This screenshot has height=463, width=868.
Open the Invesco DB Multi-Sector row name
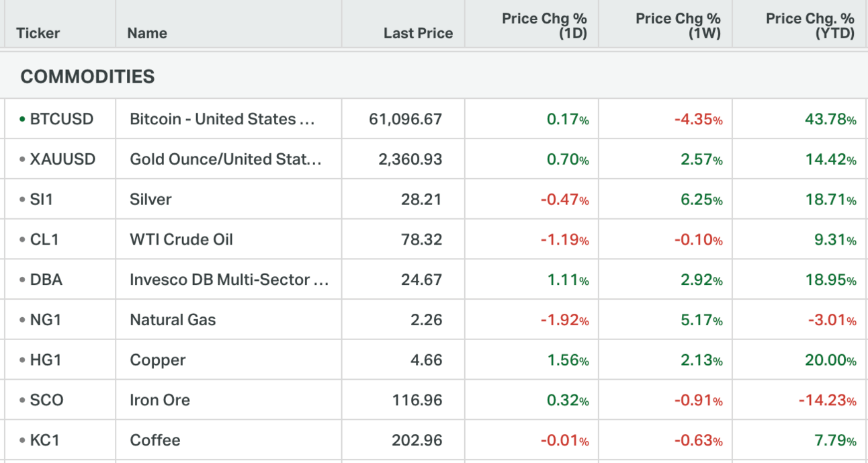click(x=228, y=280)
